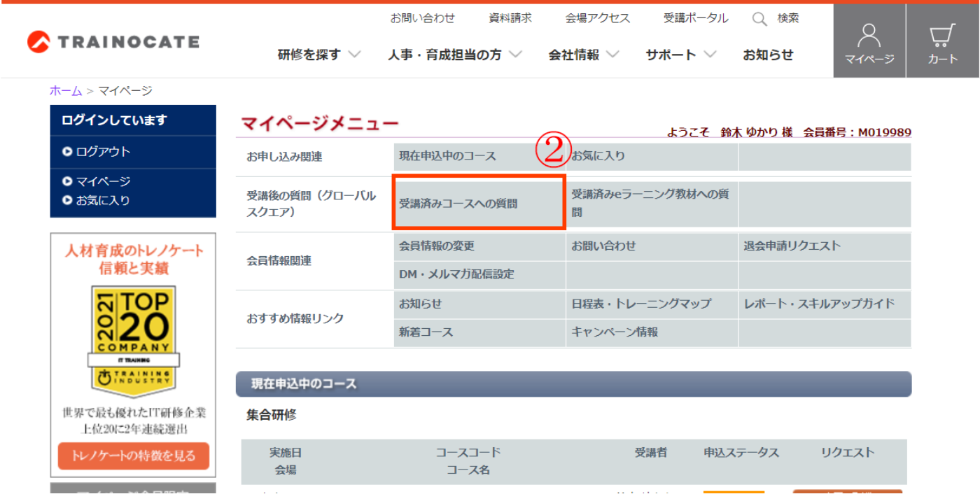Click the マイページメニュー heading
This screenshot has width=980, height=494.
click(x=319, y=124)
